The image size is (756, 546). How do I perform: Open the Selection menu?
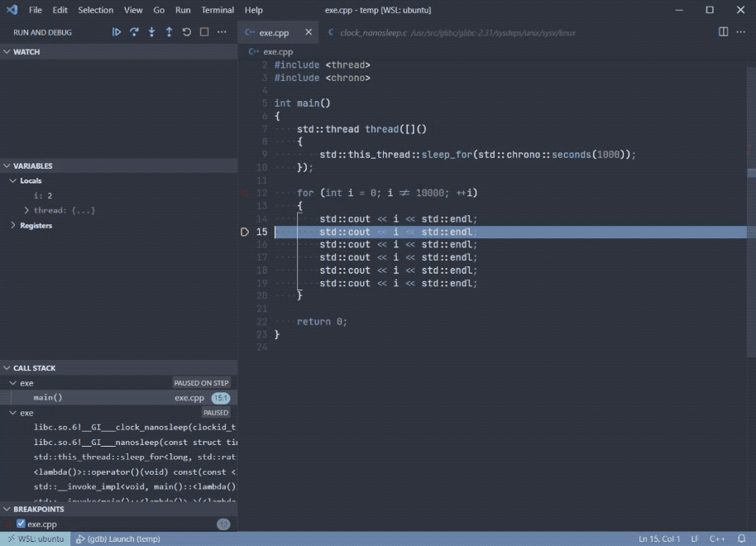tap(95, 10)
